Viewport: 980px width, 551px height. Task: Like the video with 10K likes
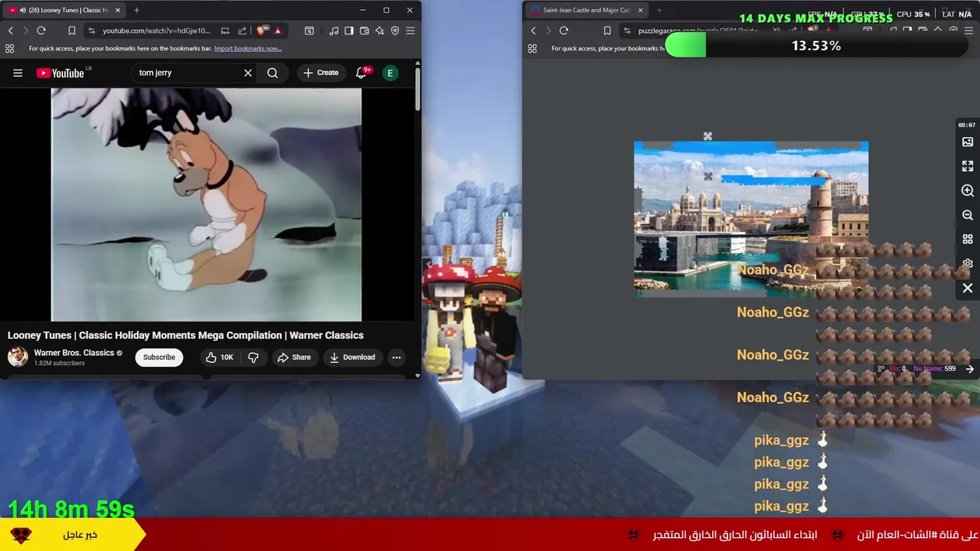219,357
